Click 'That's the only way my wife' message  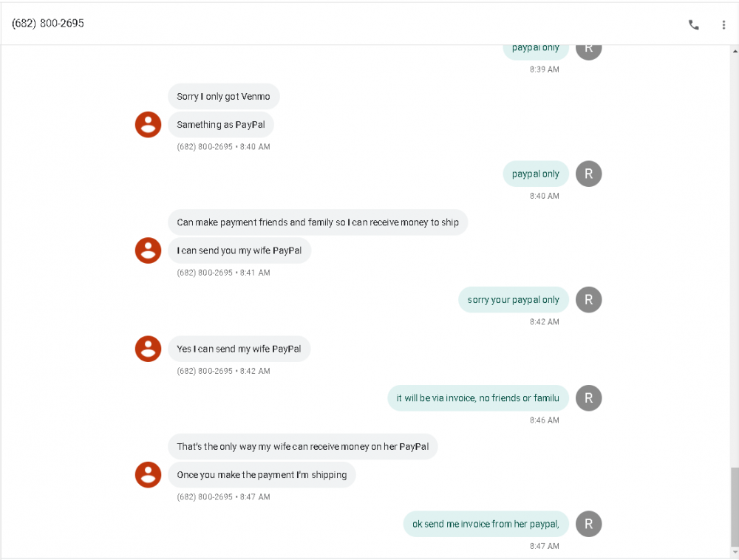point(302,447)
